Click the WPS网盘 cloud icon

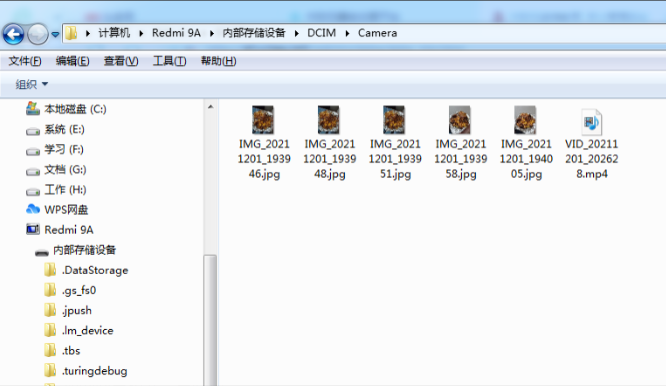pyautogui.click(x=33, y=209)
